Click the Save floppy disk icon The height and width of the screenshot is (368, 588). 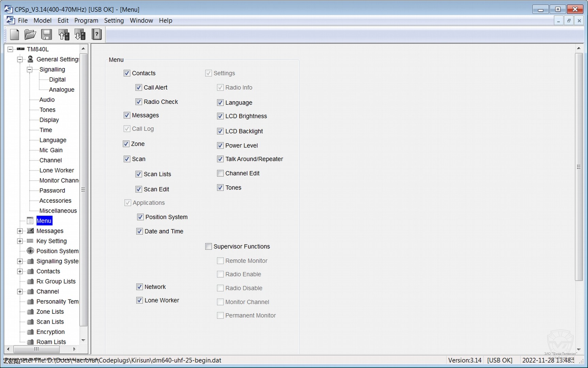pyautogui.click(x=46, y=34)
